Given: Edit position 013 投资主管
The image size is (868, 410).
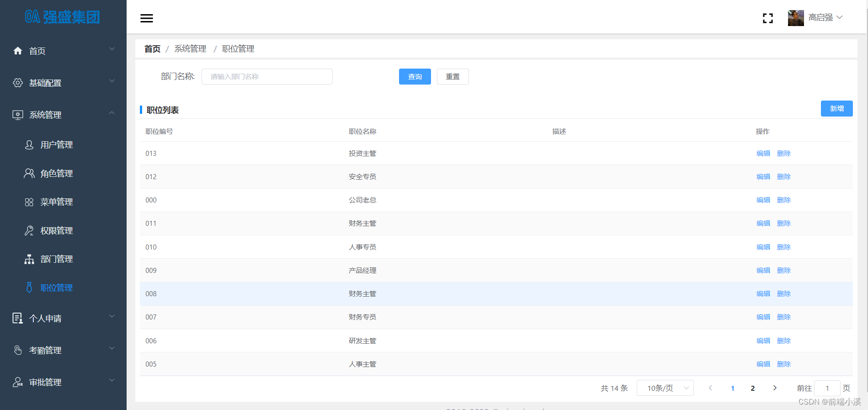Looking at the screenshot, I should tap(763, 154).
